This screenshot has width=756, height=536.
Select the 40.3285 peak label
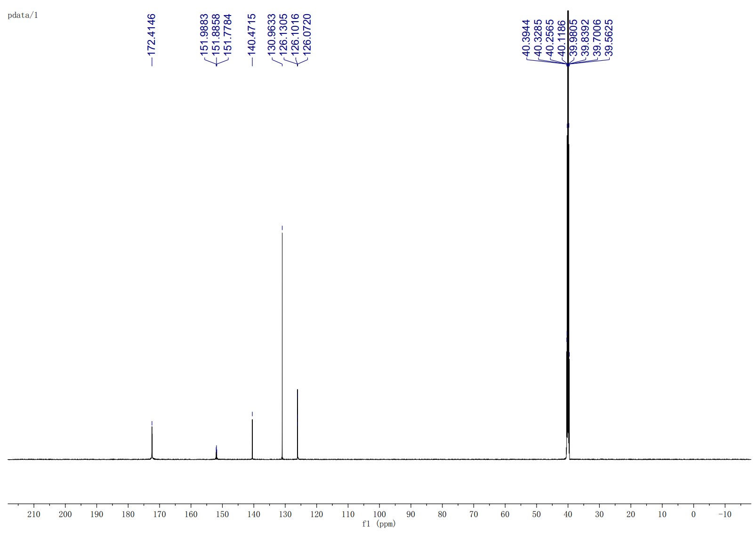pos(538,38)
